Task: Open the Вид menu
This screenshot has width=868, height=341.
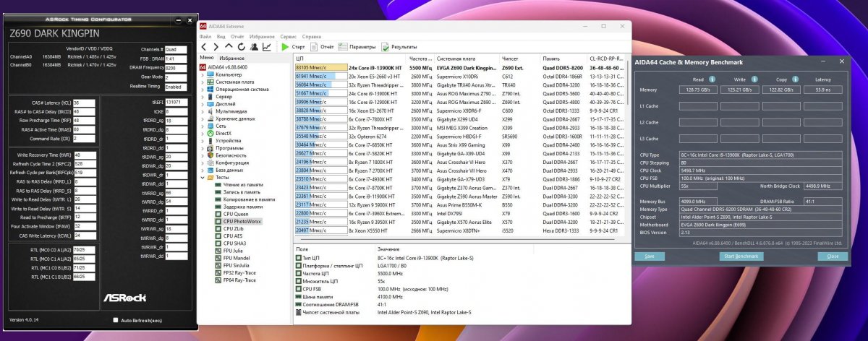Action: pos(221,35)
